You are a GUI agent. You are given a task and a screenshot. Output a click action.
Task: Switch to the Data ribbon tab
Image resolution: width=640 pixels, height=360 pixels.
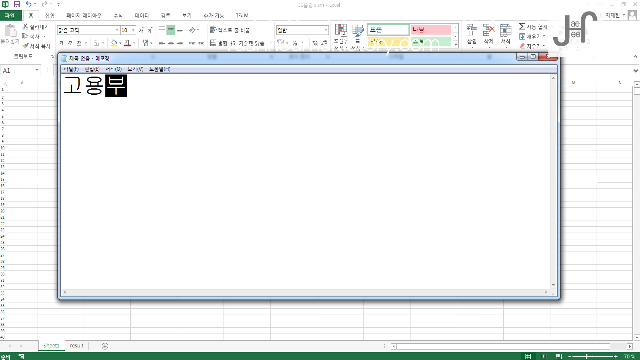tap(141, 16)
